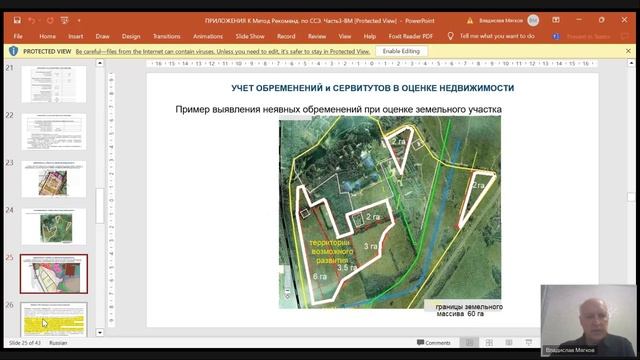Open the Foxit Reader PDF tab
640x360 pixels.
(x=410, y=36)
